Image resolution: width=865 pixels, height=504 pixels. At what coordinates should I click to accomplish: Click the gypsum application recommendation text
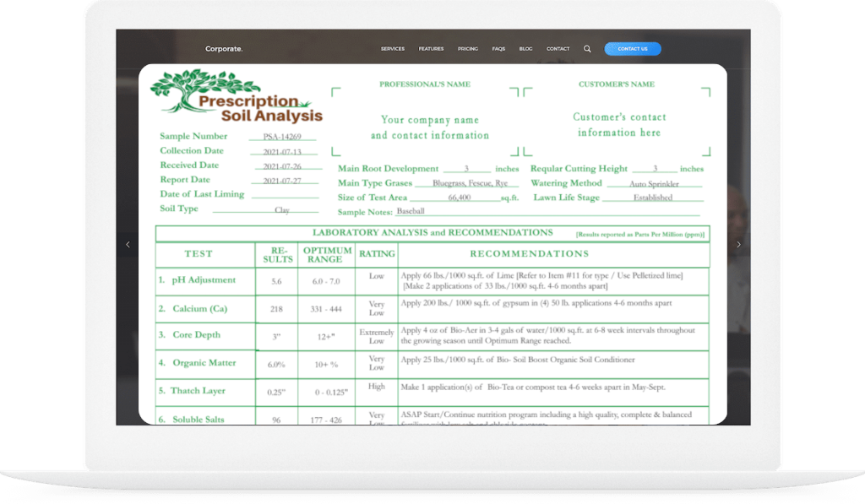coord(536,303)
